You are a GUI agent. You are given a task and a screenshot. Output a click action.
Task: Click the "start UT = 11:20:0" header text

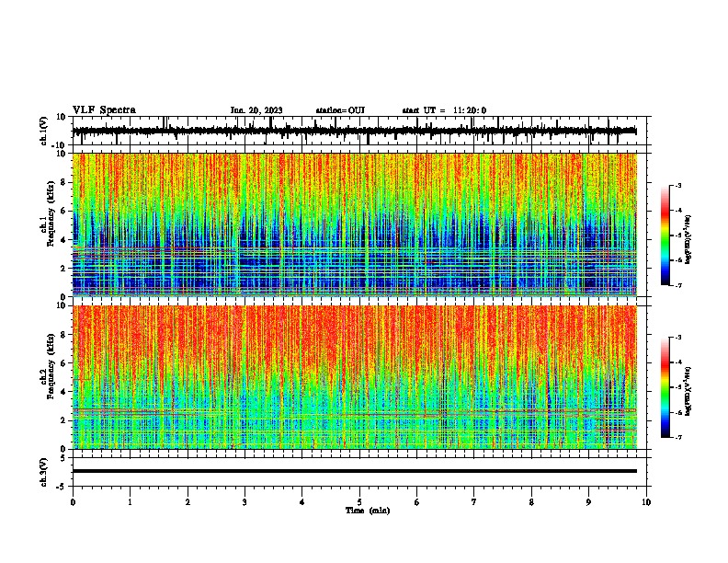click(x=444, y=110)
